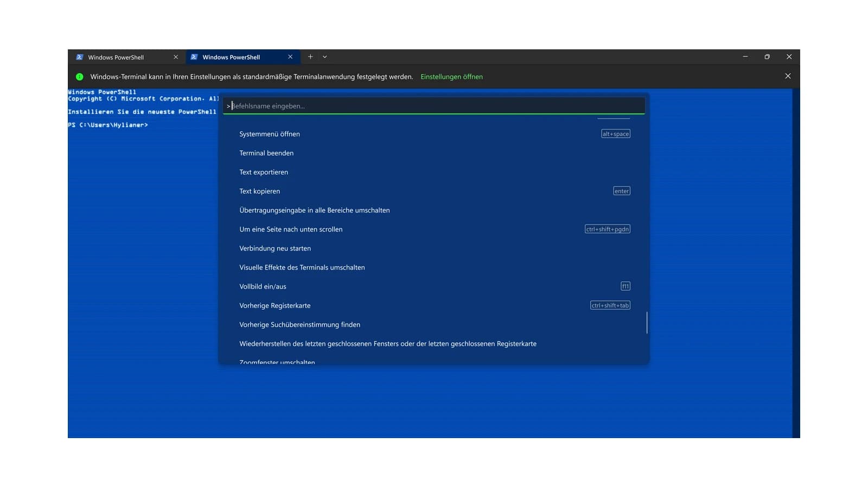Viewport: 868px width, 488px height.
Task: Click PowerShell icon on the first tab
Action: pos(80,57)
